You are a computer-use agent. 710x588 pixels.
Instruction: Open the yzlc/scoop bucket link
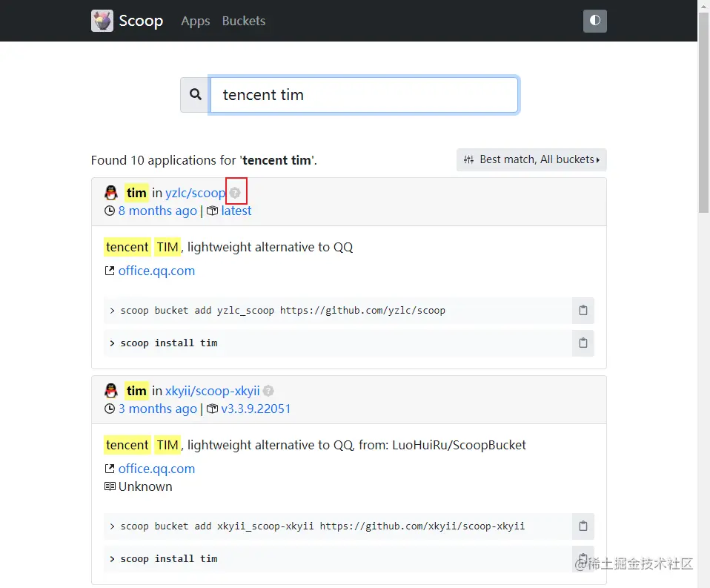point(195,193)
